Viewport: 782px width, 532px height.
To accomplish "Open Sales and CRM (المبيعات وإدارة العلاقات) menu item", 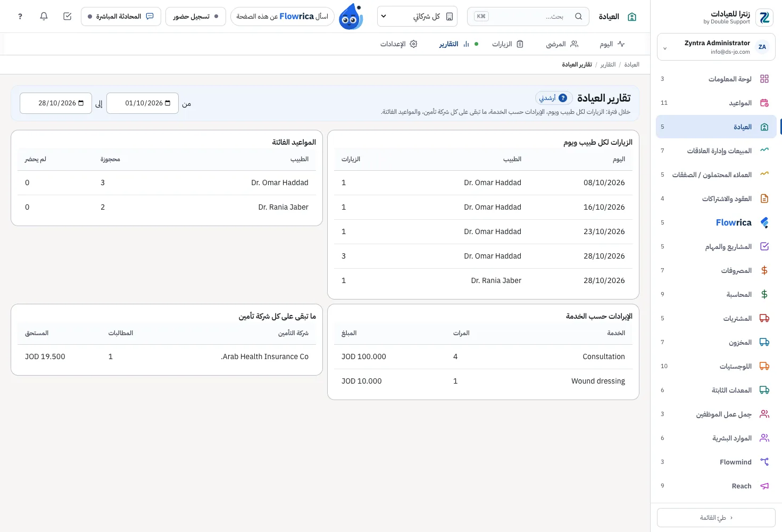I will (716, 151).
